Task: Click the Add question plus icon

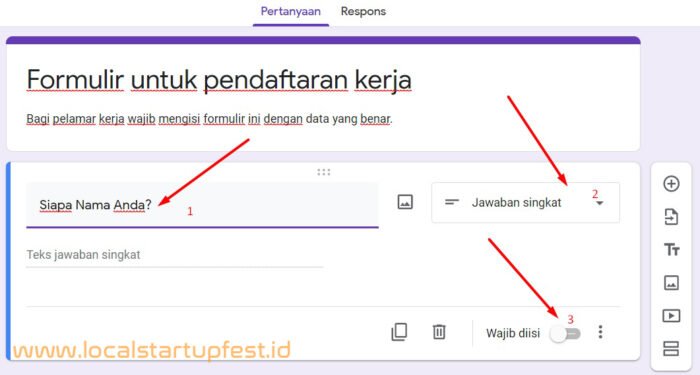Action: coord(671,183)
